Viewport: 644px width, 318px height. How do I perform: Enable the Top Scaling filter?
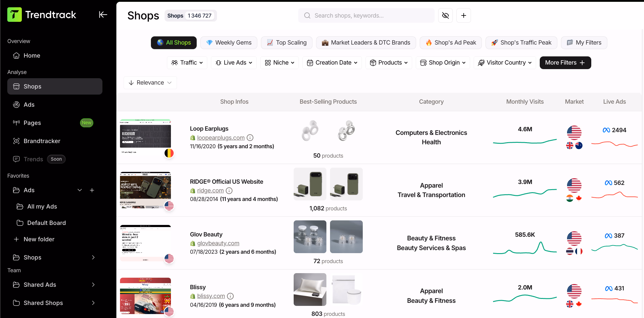click(x=286, y=42)
